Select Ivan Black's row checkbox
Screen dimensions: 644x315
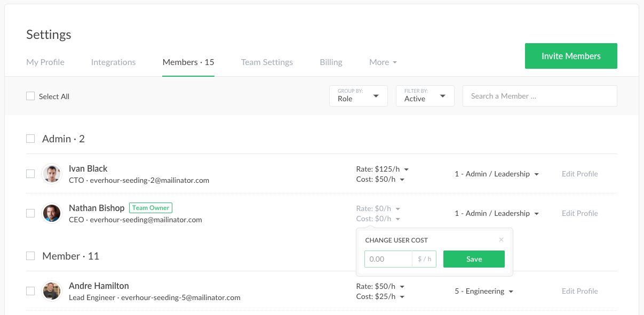[x=30, y=174]
